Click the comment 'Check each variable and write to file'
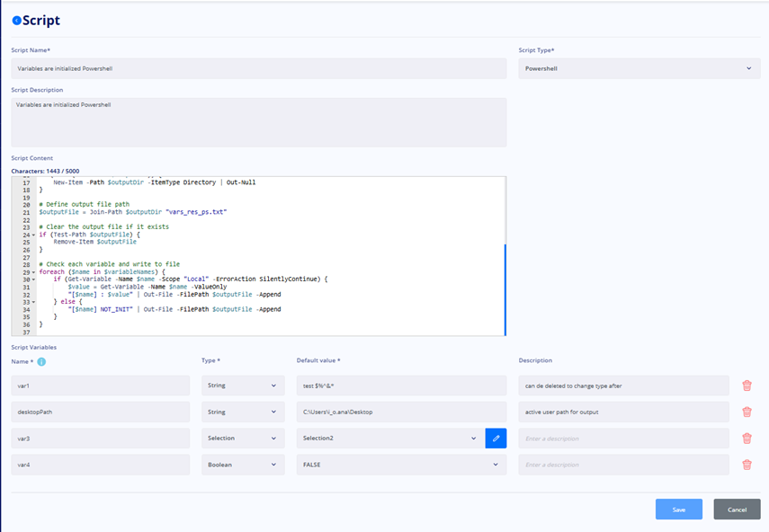Viewport: 769px width, 532px height. (x=110, y=264)
